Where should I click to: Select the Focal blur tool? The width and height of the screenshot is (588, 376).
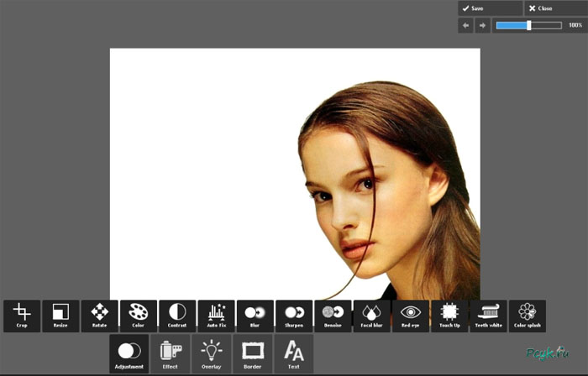click(x=371, y=316)
